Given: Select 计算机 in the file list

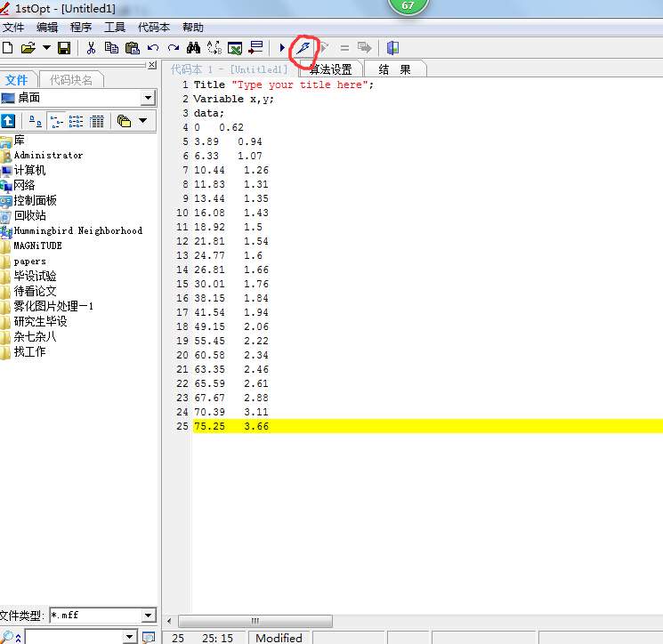Looking at the screenshot, I should point(29,170).
